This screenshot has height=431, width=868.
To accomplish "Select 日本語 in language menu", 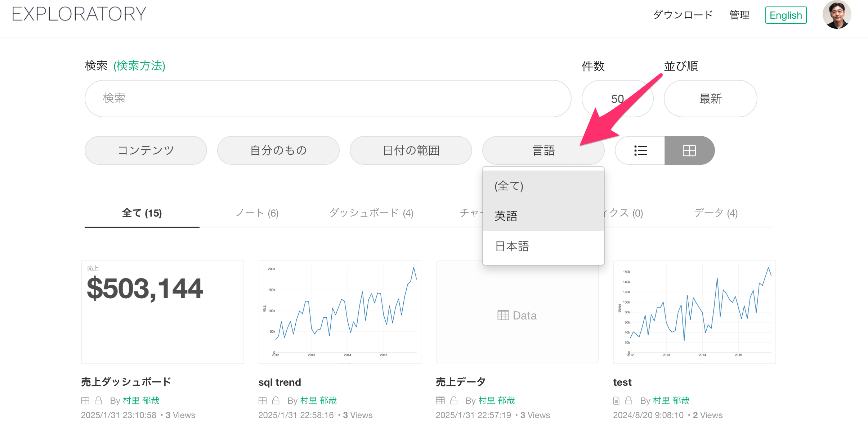I will click(543, 246).
